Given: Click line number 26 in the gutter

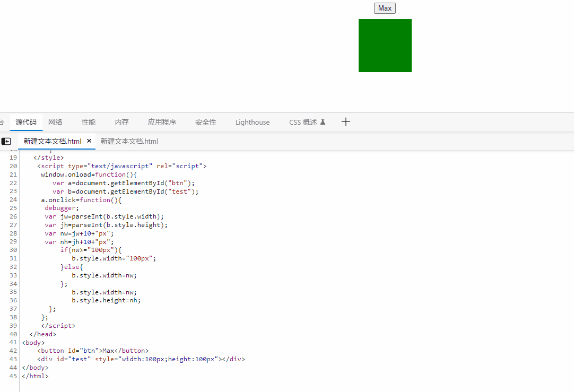Looking at the screenshot, I should coord(13,216).
